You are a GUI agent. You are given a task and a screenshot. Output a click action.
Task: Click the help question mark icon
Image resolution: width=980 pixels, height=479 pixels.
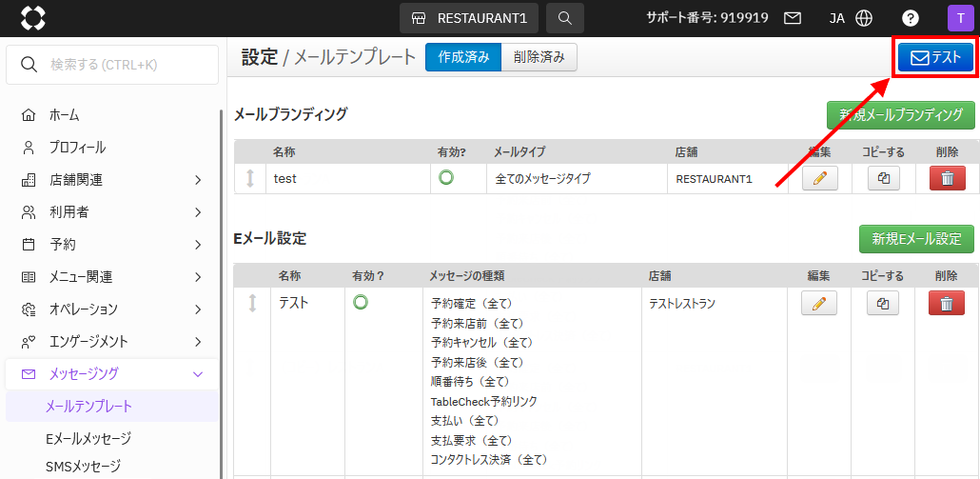(x=911, y=18)
